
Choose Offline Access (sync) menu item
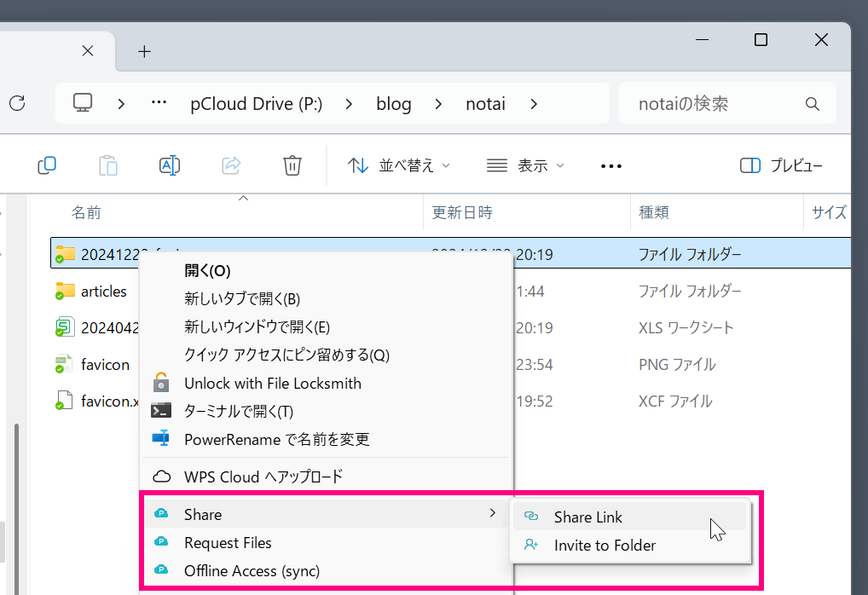[x=252, y=570]
